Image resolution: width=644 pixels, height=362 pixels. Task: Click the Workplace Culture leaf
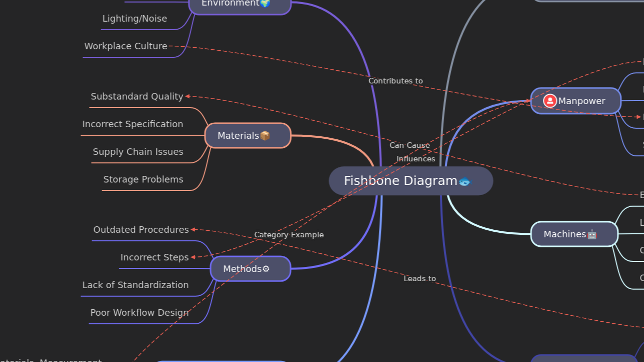tap(126, 46)
